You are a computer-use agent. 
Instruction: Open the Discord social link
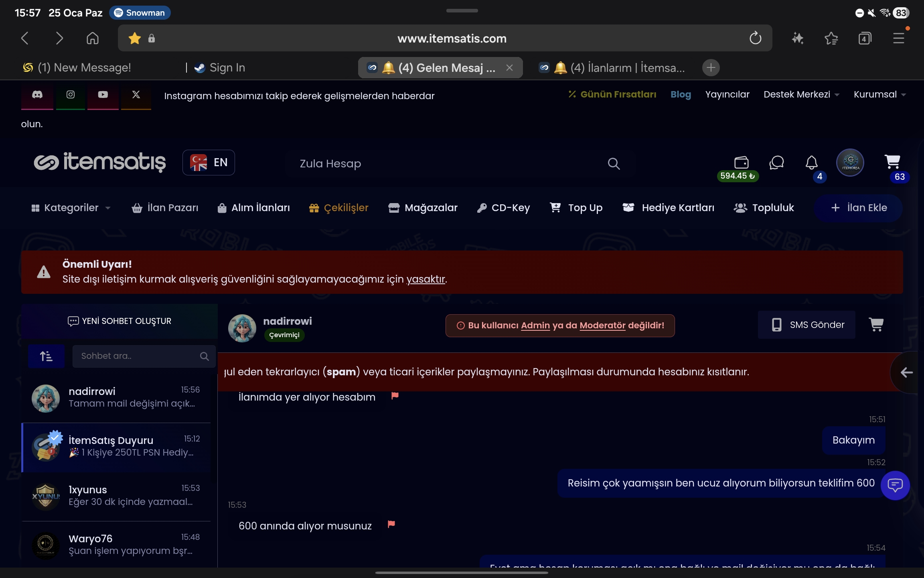(37, 95)
